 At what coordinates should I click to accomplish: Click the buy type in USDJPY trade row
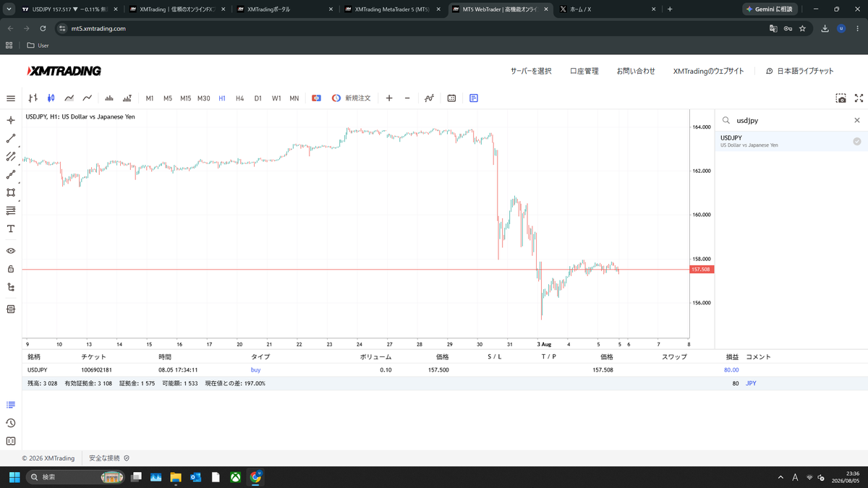coord(255,369)
